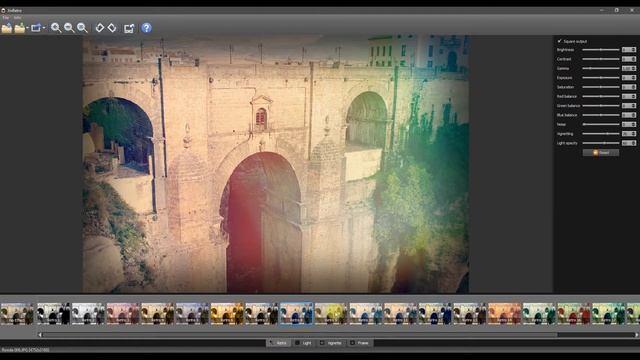The height and width of the screenshot is (360, 640).
Task: Adjust the Exposure slider
Action: click(x=601, y=78)
